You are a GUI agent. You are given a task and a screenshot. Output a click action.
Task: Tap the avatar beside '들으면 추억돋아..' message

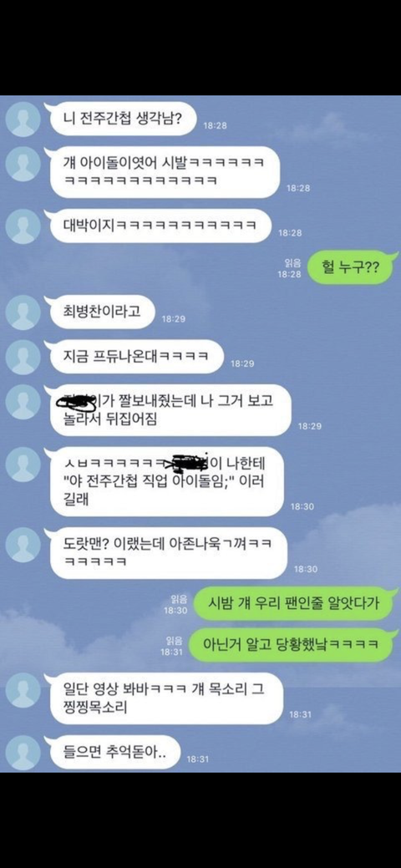23,753
